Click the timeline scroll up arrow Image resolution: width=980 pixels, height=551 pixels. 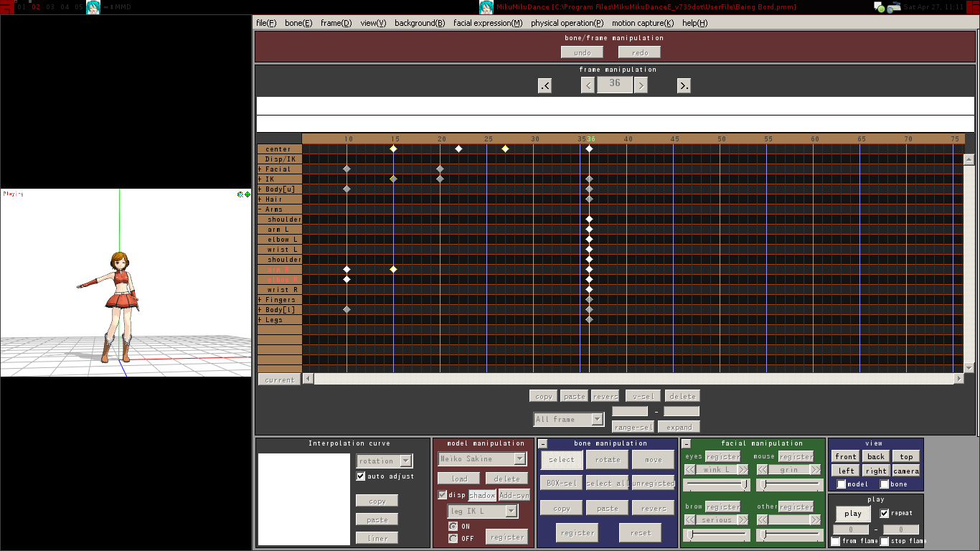coord(969,160)
